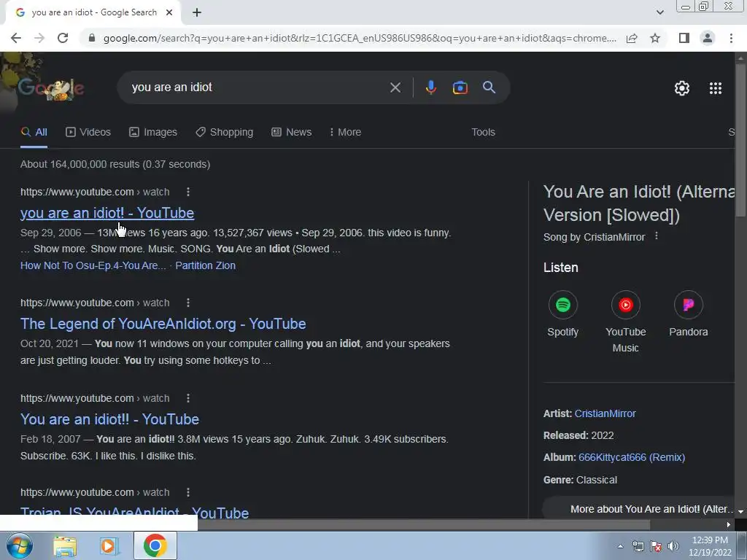The width and height of the screenshot is (747, 560).
Task: Expand the More search categories menu
Action: coord(345,133)
